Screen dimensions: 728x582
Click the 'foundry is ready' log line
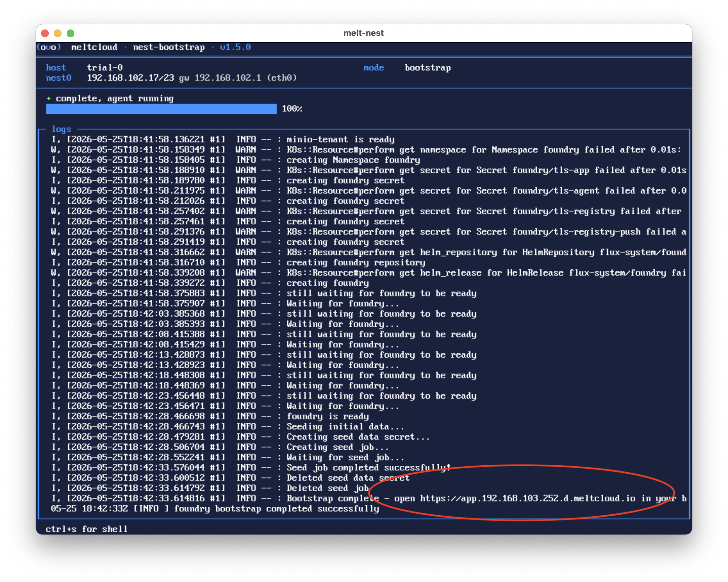[210, 416]
